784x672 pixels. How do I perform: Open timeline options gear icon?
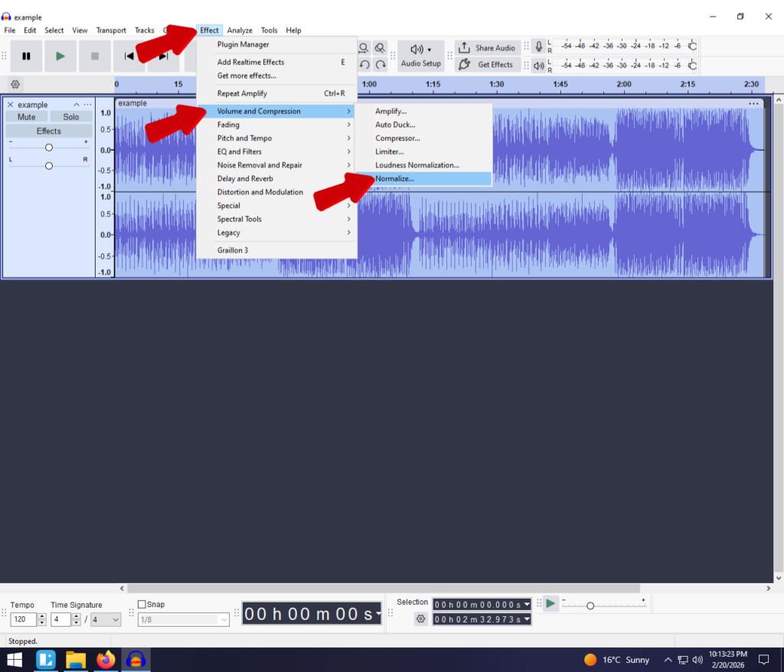click(x=15, y=84)
